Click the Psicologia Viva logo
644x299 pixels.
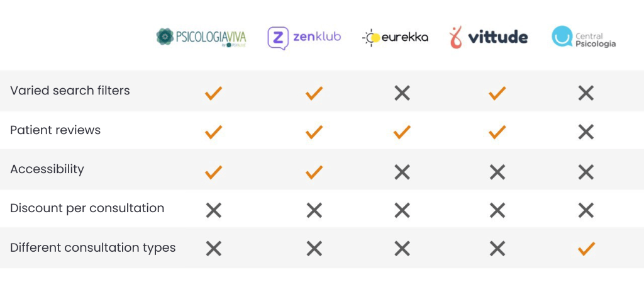point(201,37)
